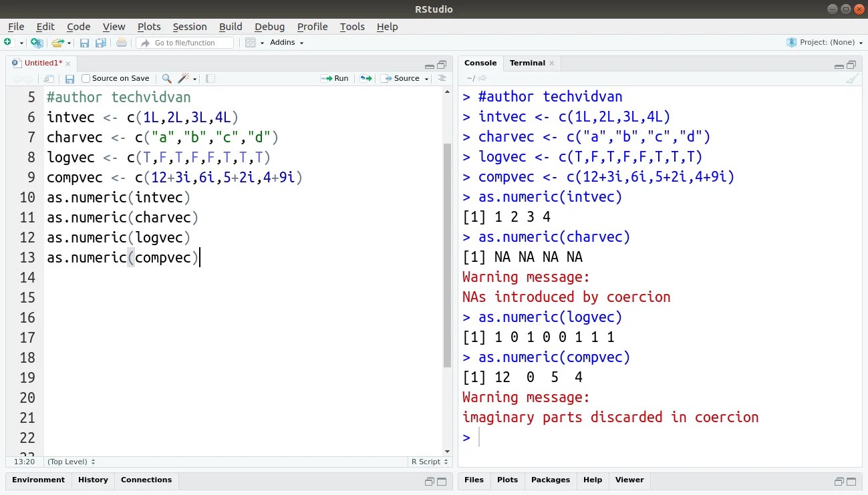The width and height of the screenshot is (868, 495).
Task: Switch to the Console tab
Action: pyautogui.click(x=480, y=63)
